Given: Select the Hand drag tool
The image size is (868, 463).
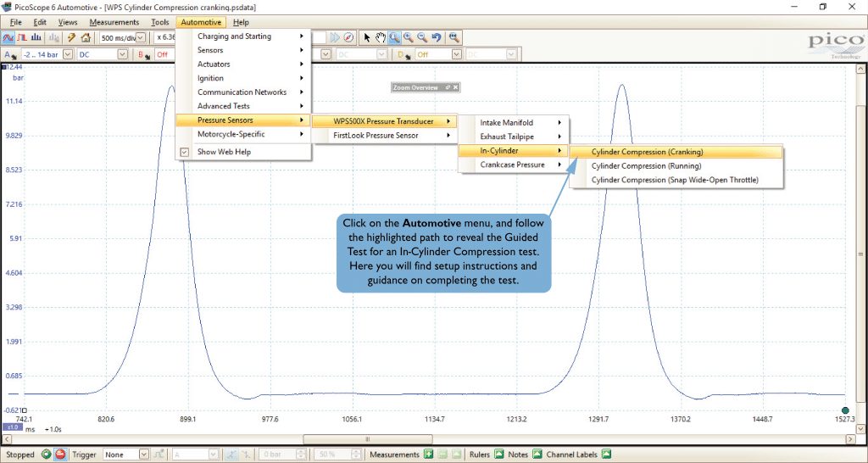Looking at the screenshot, I should pyautogui.click(x=381, y=37).
